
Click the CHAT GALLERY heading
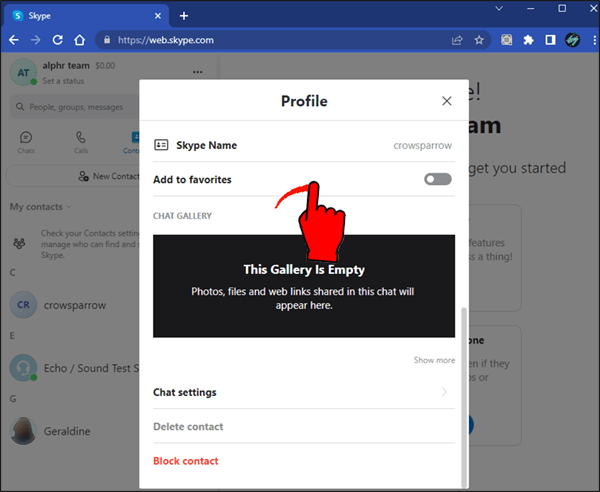182,216
